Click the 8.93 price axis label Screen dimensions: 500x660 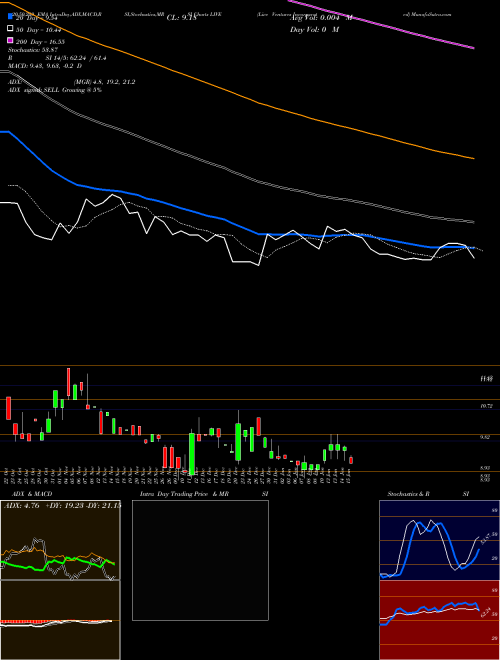[x=486, y=468]
